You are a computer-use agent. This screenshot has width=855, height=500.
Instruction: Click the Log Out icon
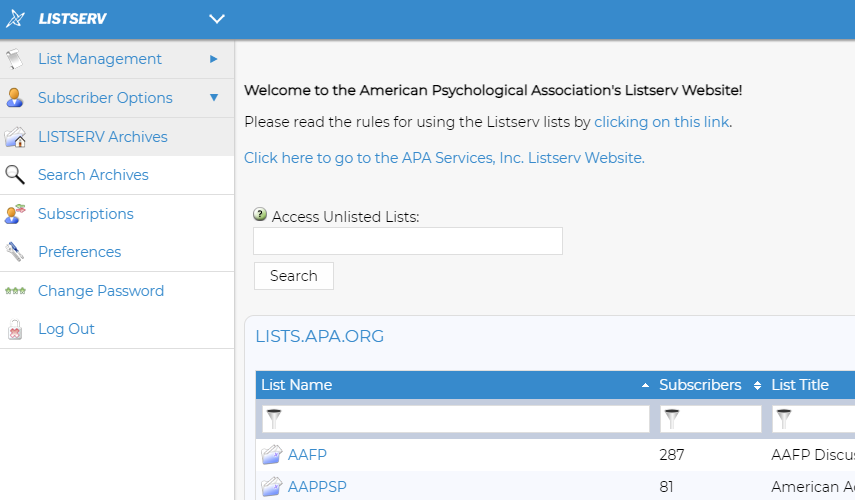15,329
